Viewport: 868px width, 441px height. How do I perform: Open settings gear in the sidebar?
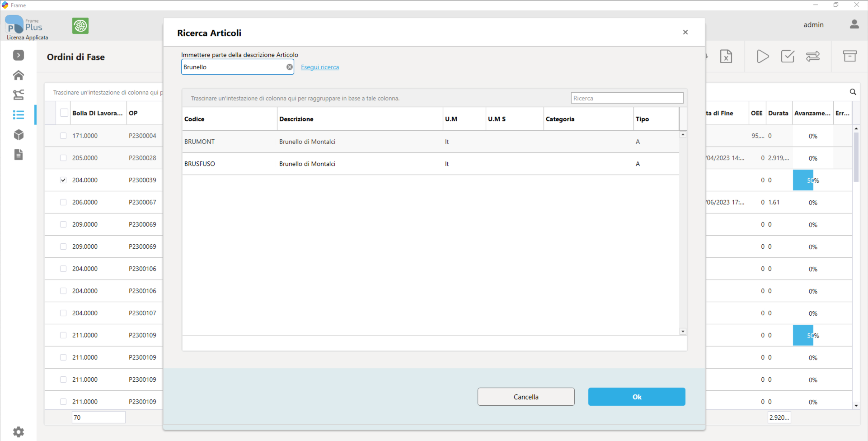(19, 432)
